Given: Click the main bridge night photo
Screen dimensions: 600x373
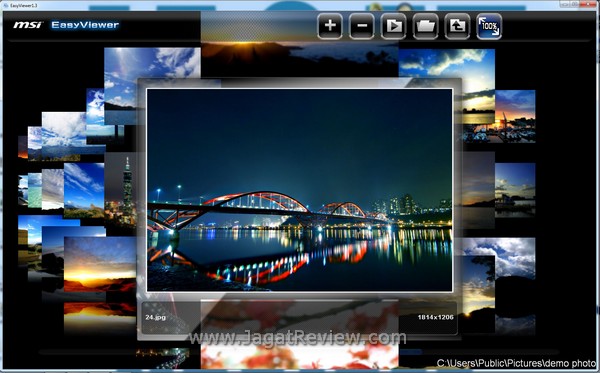Looking at the screenshot, I should 299,190.
